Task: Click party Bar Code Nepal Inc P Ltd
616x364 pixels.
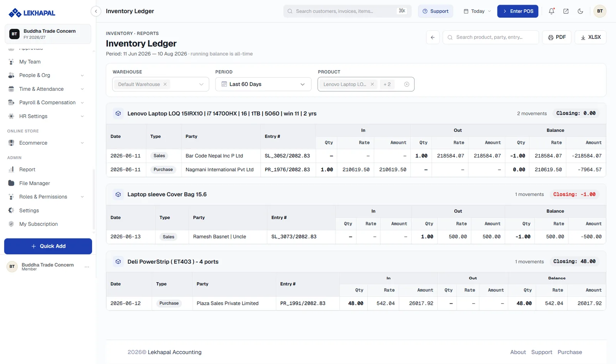Action: [x=214, y=156]
